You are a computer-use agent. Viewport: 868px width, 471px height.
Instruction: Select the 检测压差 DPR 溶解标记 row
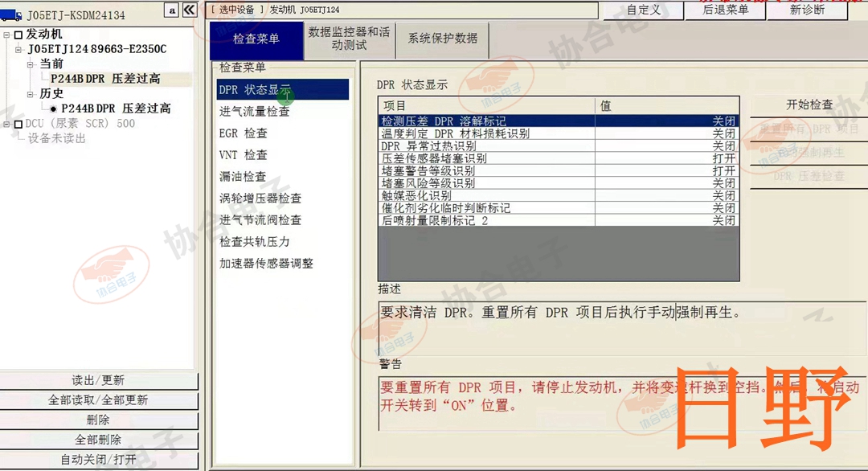tap(559, 121)
